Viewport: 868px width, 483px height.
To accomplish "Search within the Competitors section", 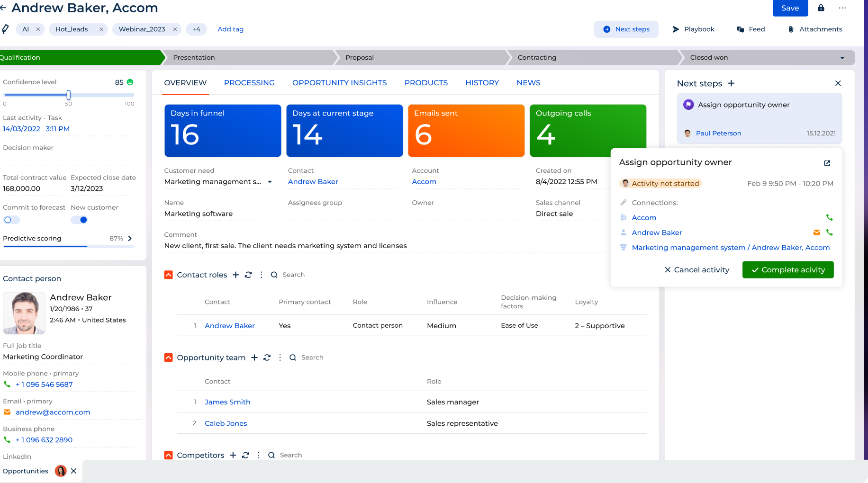I will [x=290, y=455].
